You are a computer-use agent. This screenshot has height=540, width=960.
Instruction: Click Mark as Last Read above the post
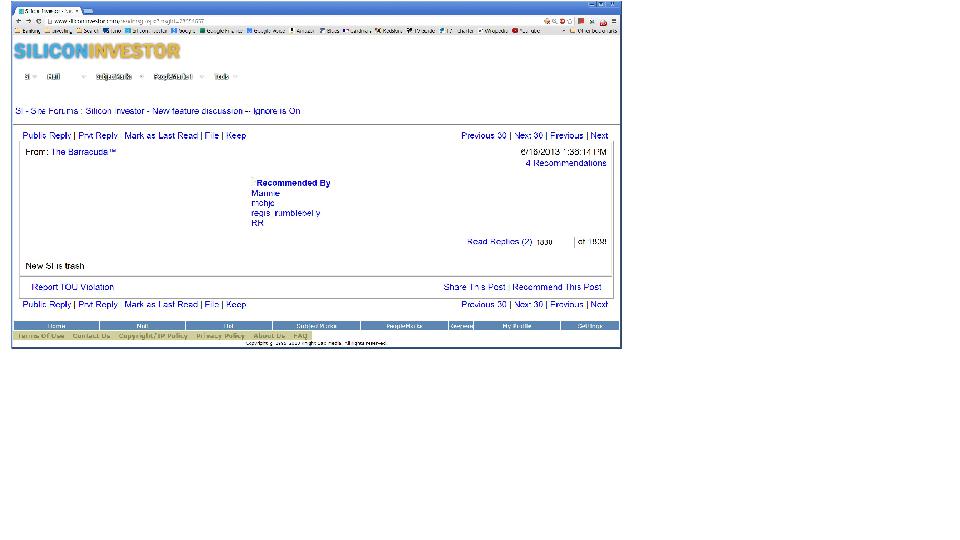point(161,136)
